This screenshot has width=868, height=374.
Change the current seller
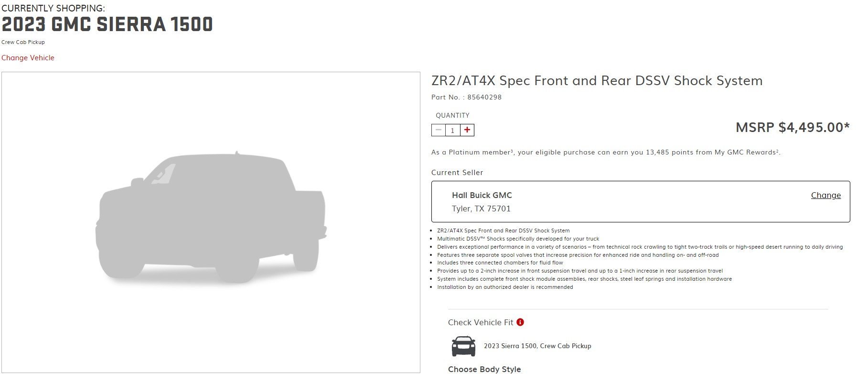point(825,195)
